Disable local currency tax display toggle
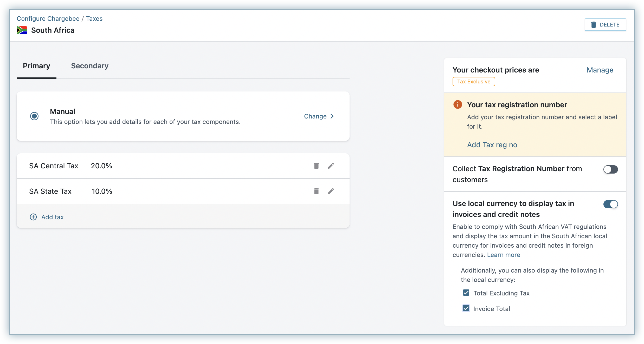The image size is (644, 344). 610,204
